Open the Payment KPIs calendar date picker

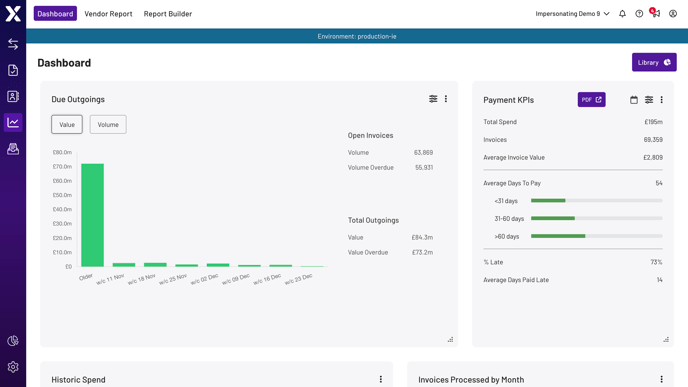[634, 100]
